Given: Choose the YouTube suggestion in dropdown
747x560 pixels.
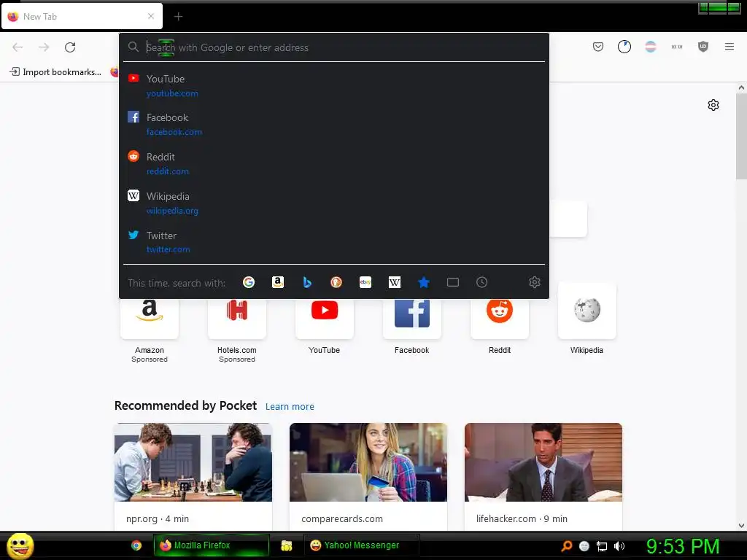Looking at the screenshot, I should tap(334, 86).
